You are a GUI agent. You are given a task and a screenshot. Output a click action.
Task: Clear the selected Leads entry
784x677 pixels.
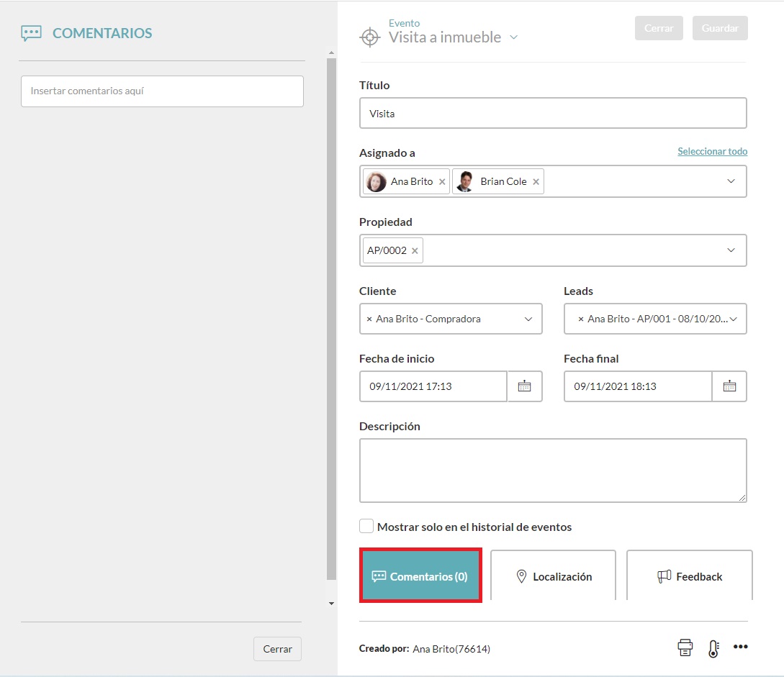[580, 319]
